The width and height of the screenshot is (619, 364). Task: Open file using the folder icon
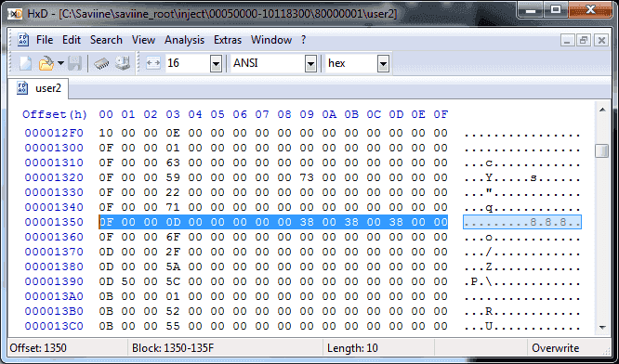46,63
